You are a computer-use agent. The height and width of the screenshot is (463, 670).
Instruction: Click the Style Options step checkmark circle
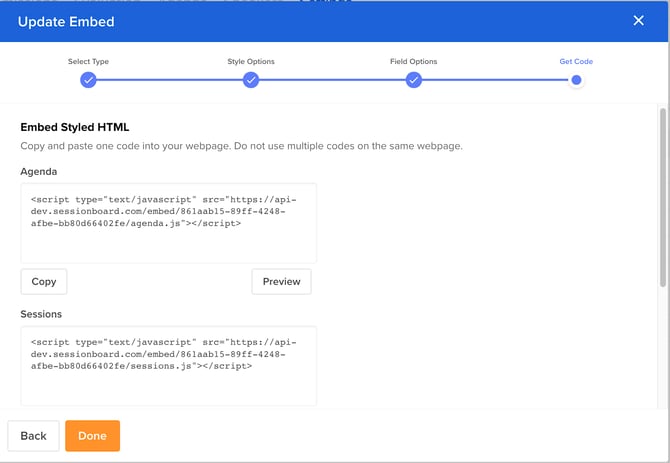point(251,80)
